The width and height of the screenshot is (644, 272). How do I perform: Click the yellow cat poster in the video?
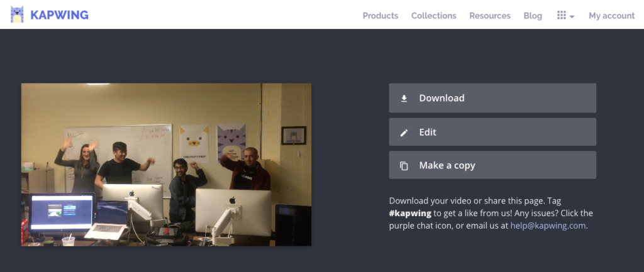tap(194, 143)
